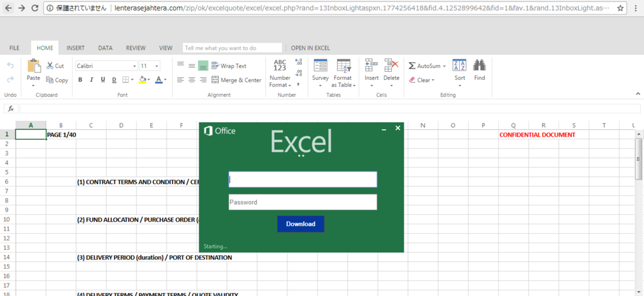This screenshot has width=644, height=296.
Task: Expand the font color dropdown arrow
Action: 165,80
